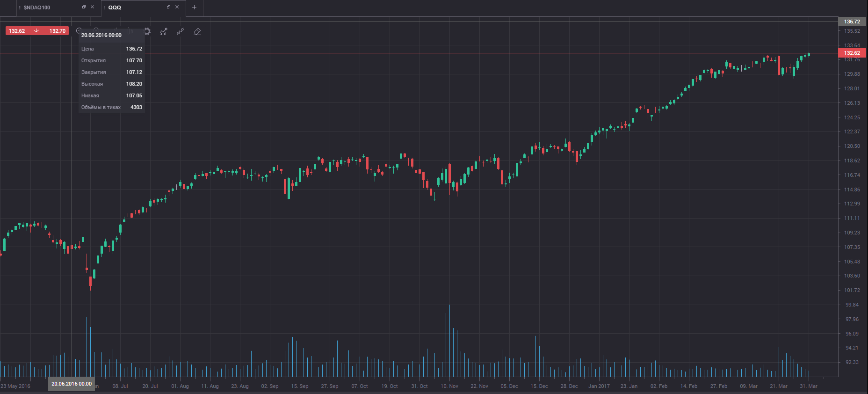Image resolution: width=868 pixels, height=394 pixels.
Task: Grab the QQQ tab drag handle dots
Action: click(104, 7)
